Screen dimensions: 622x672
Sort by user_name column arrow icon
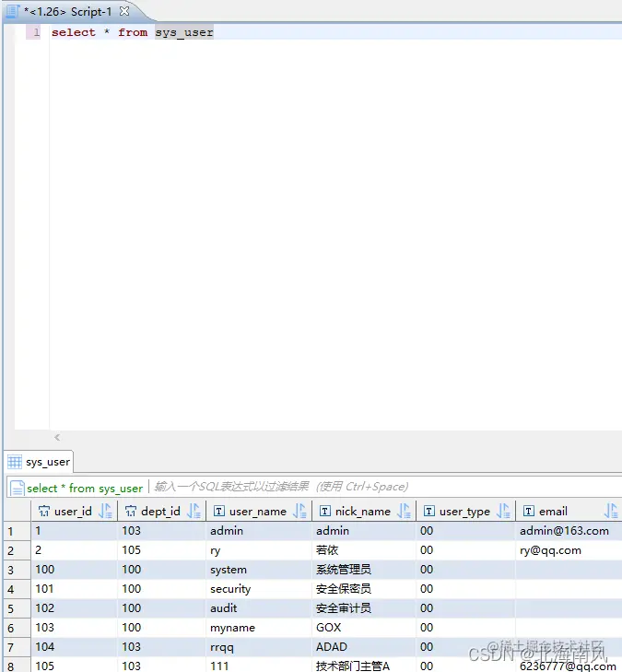[299, 511]
